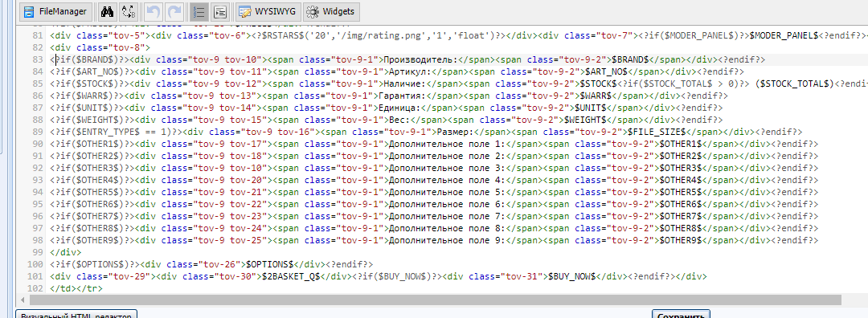Click the Сохранить save button

681,315
